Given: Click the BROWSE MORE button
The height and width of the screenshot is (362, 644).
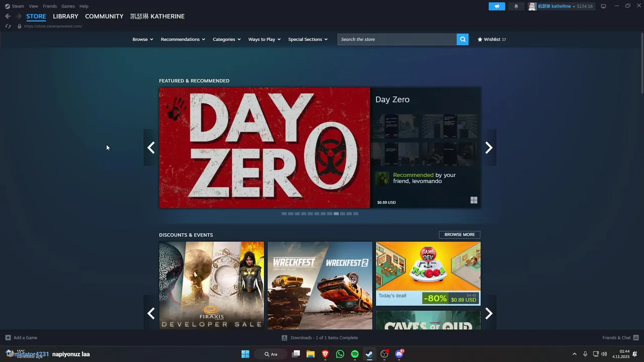Looking at the screenshot, I should (x=459, y=234).
